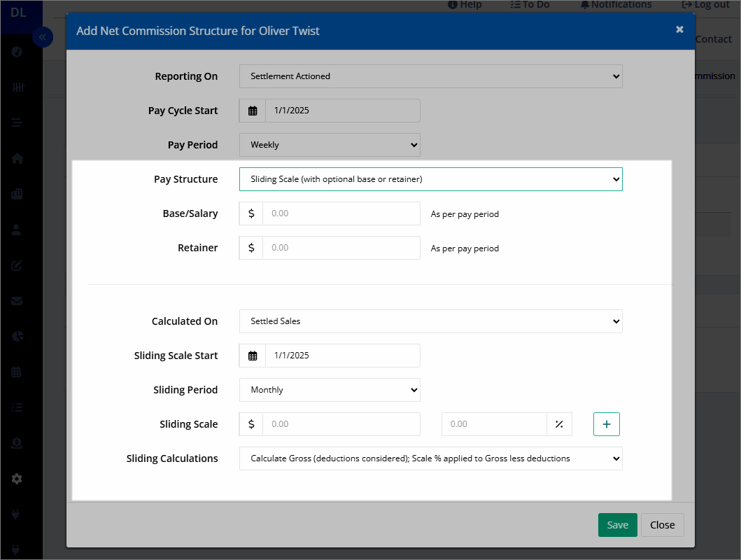Click the 'Reporting On' label
741x560 pixels.
(x=186, y=76)
